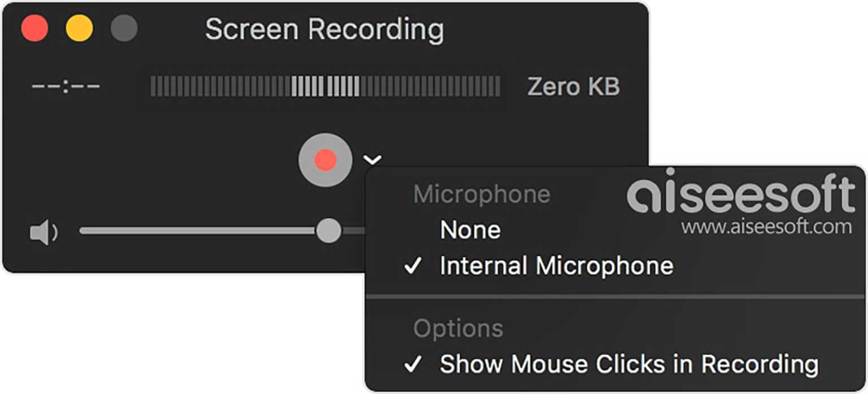Select Internal Microphone from the menu
The image size is (868, 394).
coord(558,266)
